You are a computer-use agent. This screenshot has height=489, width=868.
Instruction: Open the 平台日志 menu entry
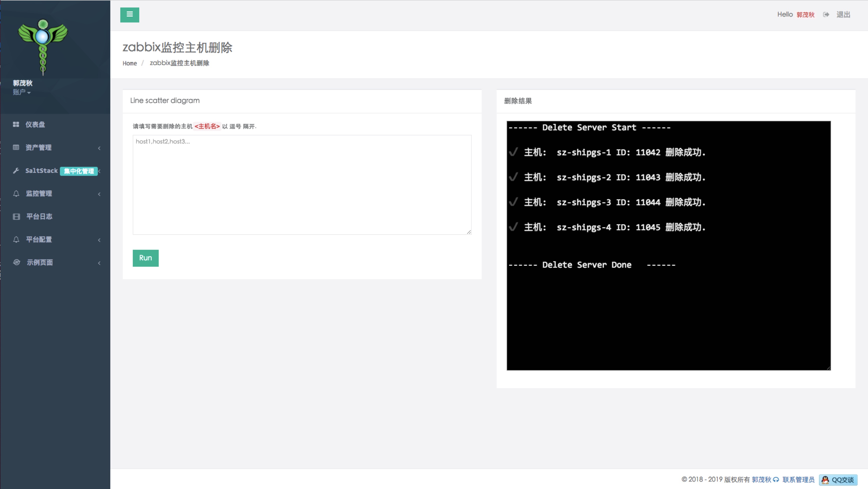coord(39,217)
